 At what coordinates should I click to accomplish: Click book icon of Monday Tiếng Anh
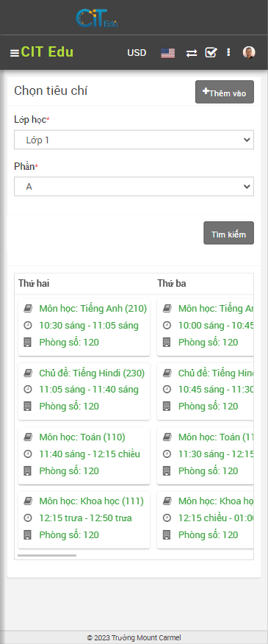pyautogui.click(x=28, y=308)
